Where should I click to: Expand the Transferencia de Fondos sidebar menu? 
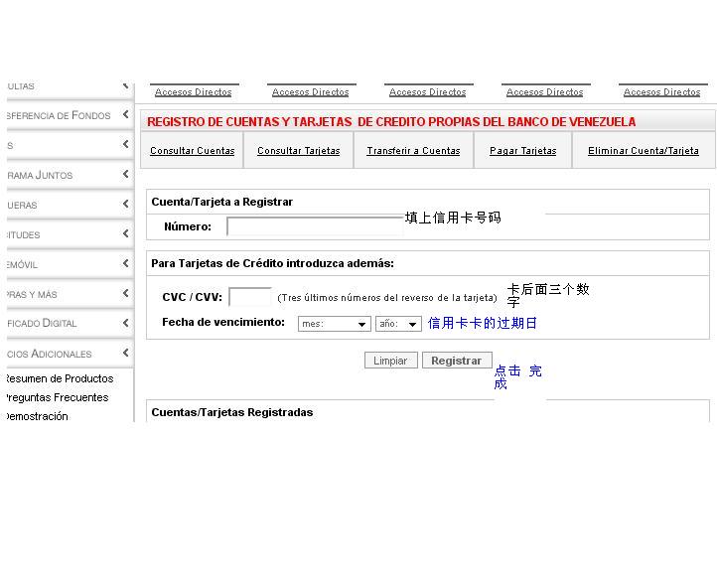coord(126,114)
